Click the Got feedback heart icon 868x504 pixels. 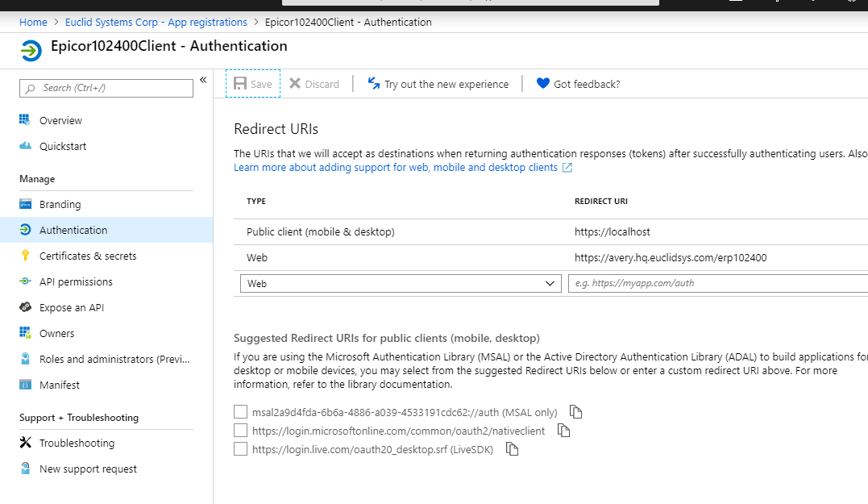pyautogui.click(x=543, y=83)
